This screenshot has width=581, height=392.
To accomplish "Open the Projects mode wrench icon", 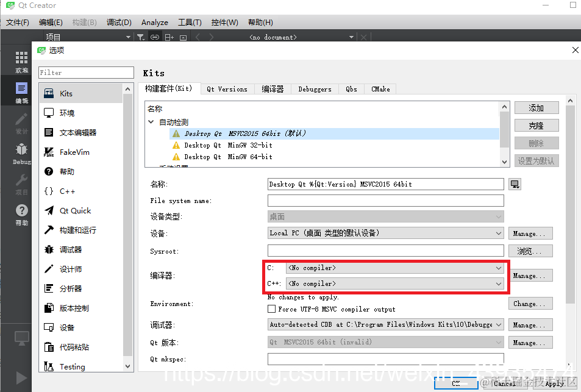I will click(21, 184).
